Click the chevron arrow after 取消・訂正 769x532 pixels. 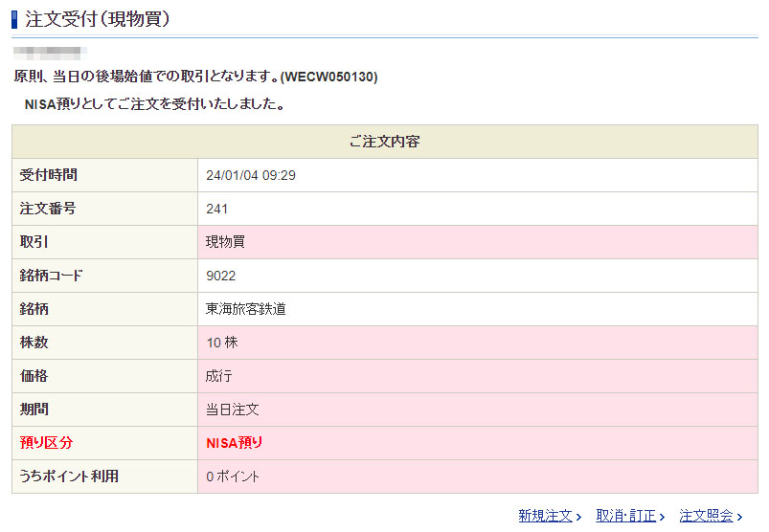coord(662,517)
